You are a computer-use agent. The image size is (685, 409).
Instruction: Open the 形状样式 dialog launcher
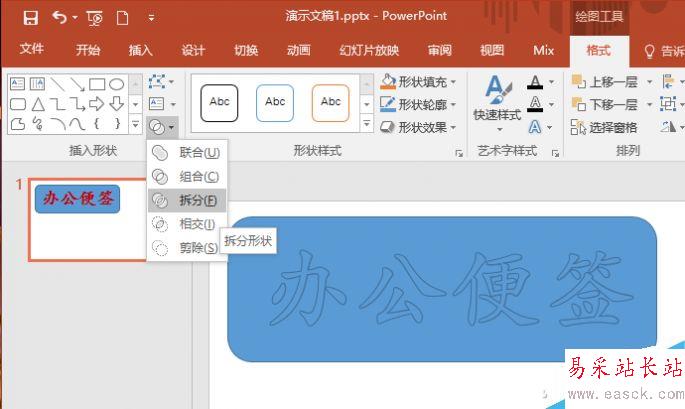[x=459, y=153]
